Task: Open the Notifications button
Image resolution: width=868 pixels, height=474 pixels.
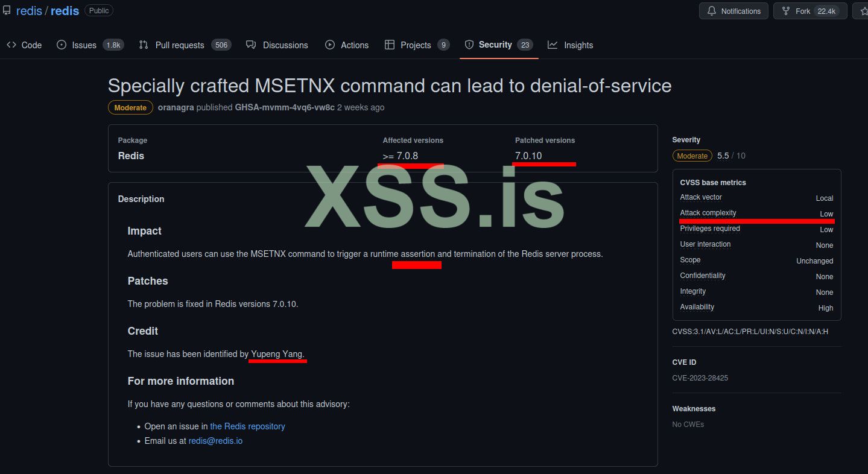Action: click(x=734, y=11)
